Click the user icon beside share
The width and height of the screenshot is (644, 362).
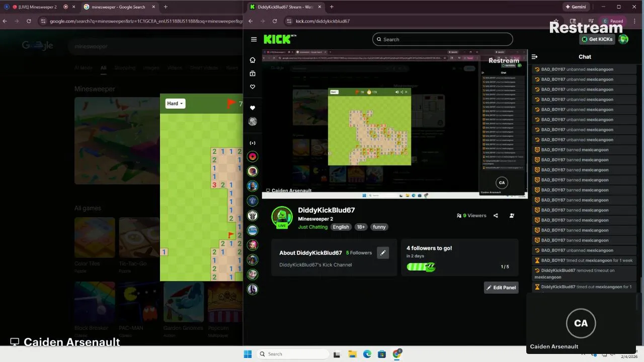(512, 216)
